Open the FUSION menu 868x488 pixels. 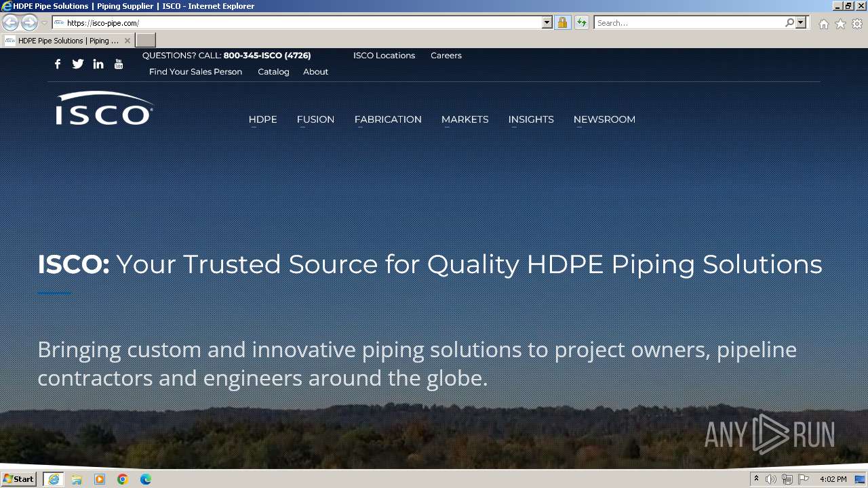point(315,119)
